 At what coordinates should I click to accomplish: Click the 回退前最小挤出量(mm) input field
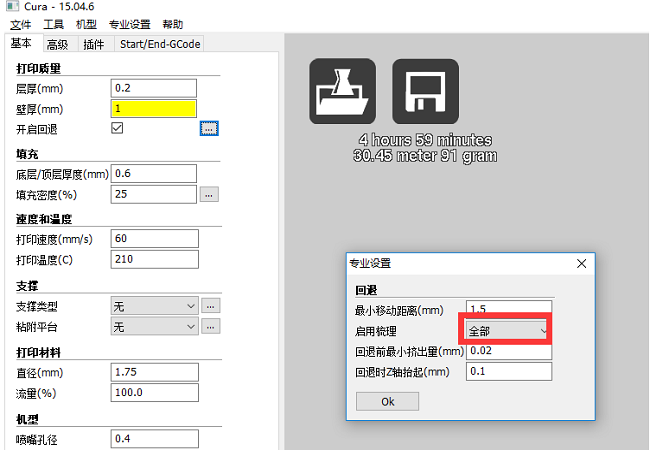pyautogui.click(x=509, y=351)
